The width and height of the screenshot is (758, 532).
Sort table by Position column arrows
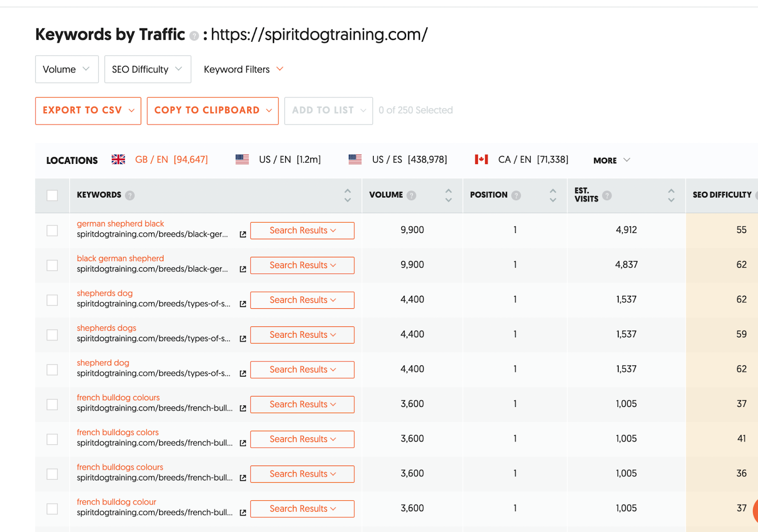pos(553,195)
